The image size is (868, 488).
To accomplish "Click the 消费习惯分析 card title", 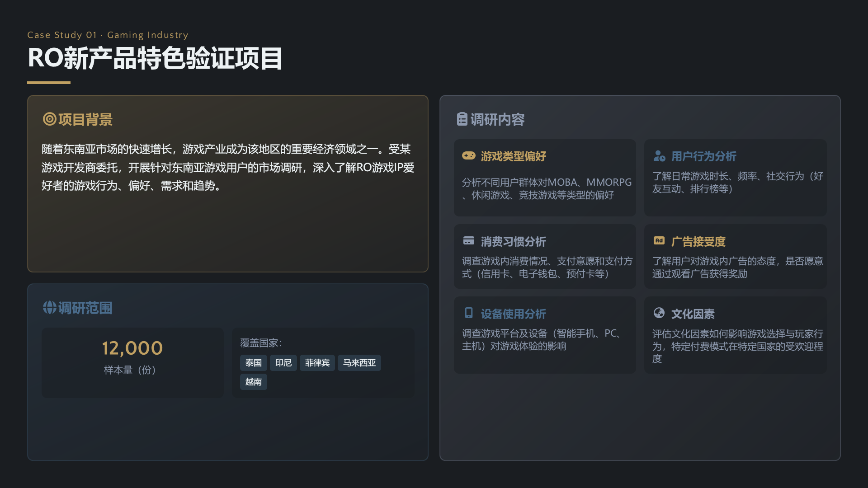I will click(x=514, y=242).
